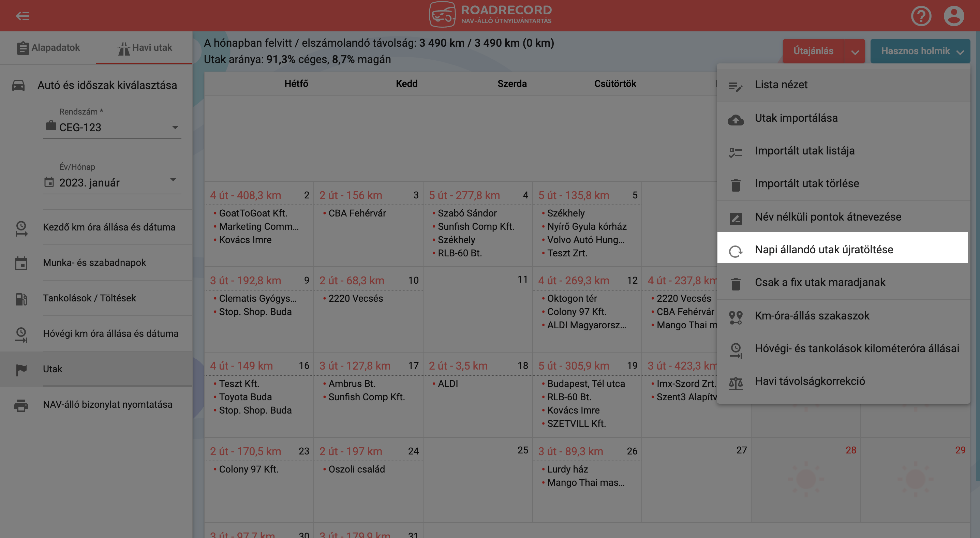Image resolution: width=980 pixels, height=538 pixels.
Task: Open Hóvégi km óra állása és dátuma
Action: [96, 333]
